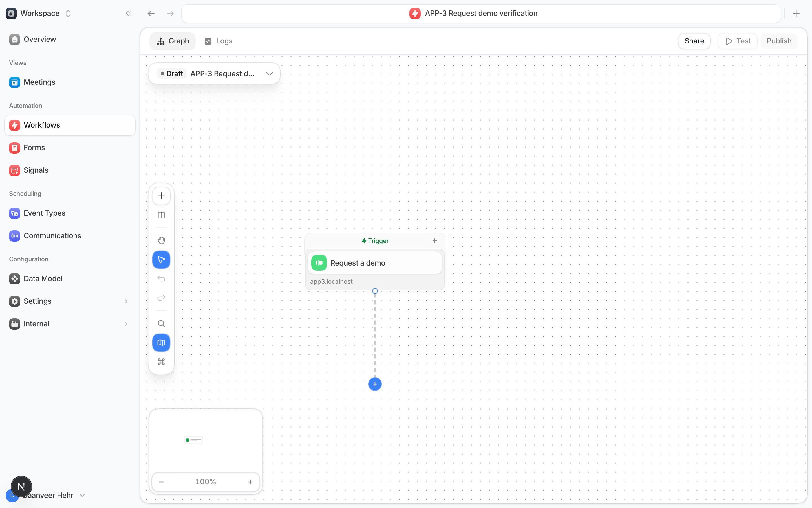This screenshot has width=812, height=508.
Task: Zoom out with the minus button
Action: pos(161,482)
